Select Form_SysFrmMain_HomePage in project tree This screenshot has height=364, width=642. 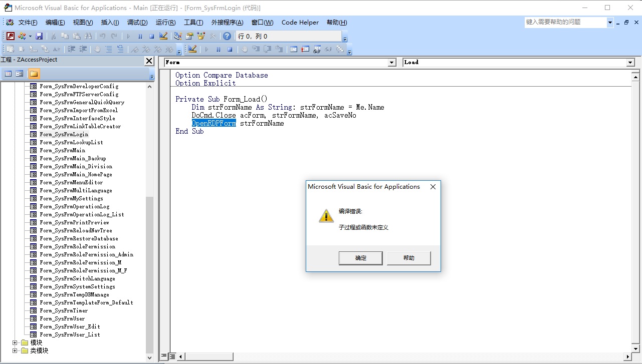[x=76, y=174]
